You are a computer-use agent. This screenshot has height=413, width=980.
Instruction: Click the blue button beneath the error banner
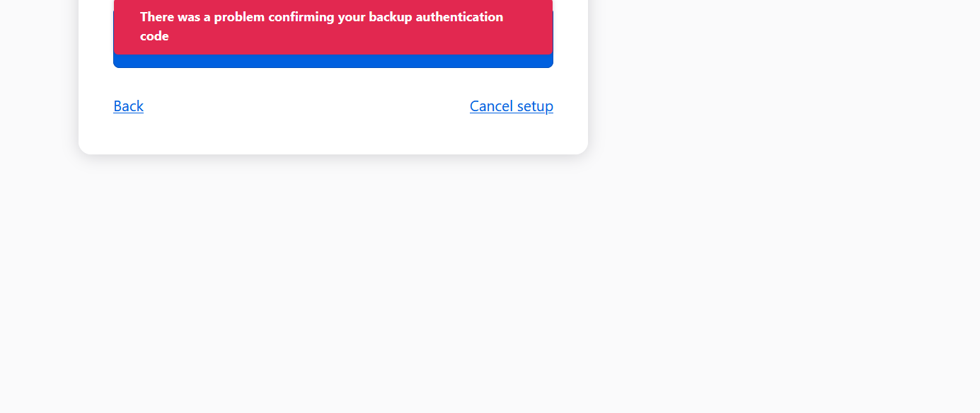[333, 61]
